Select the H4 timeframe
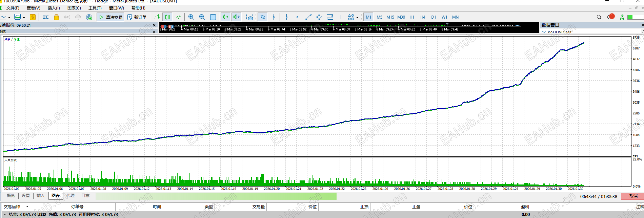Screen dimensions: 644x218 (x=423, y=17)
